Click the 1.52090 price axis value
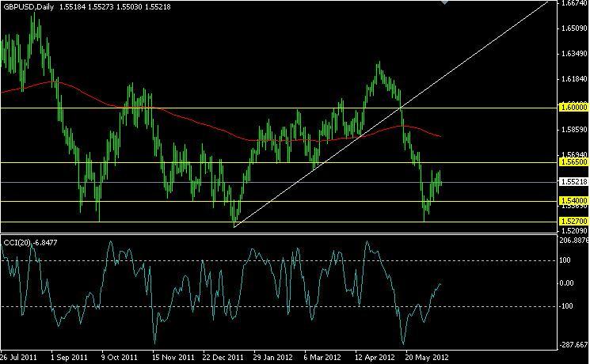 click(x=574, y=230)
